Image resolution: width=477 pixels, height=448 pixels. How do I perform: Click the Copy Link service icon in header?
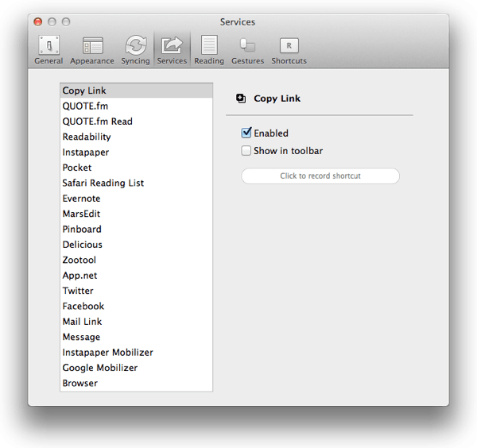241,99
